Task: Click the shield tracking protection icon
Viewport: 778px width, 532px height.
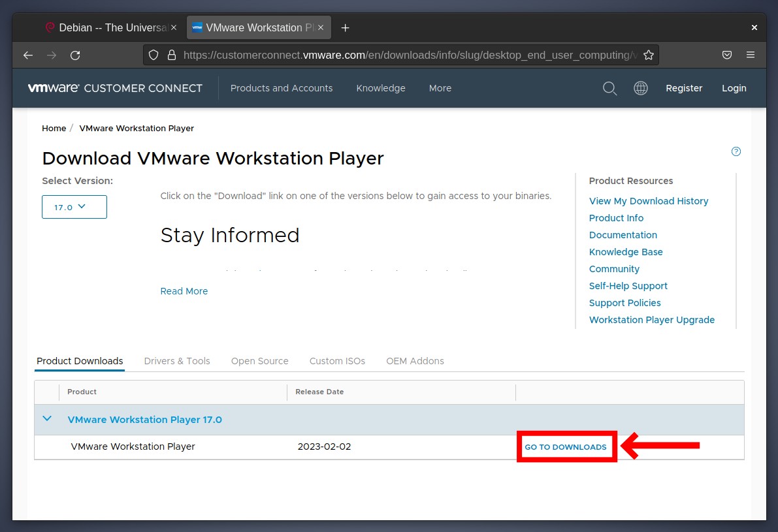Action: [x=154, y=55]
